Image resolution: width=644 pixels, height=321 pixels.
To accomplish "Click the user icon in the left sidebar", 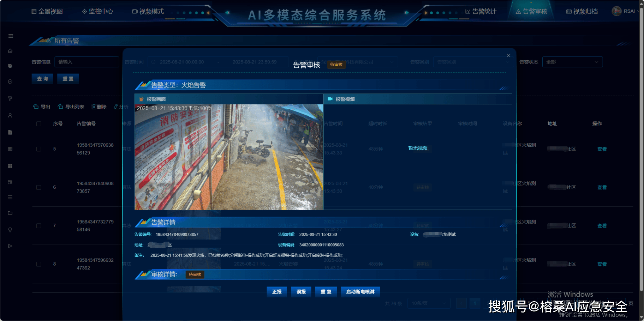I will coord(10,115).
